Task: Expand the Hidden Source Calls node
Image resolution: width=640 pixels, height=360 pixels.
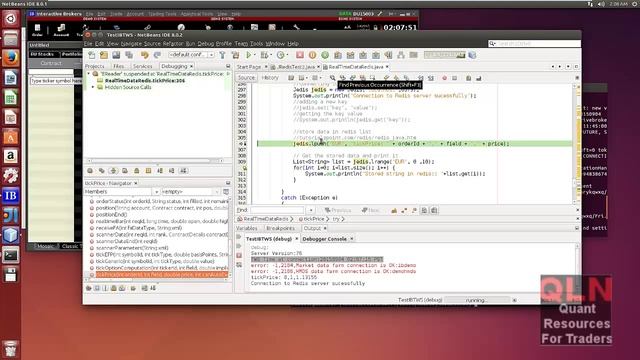Action: pos(93,87)
